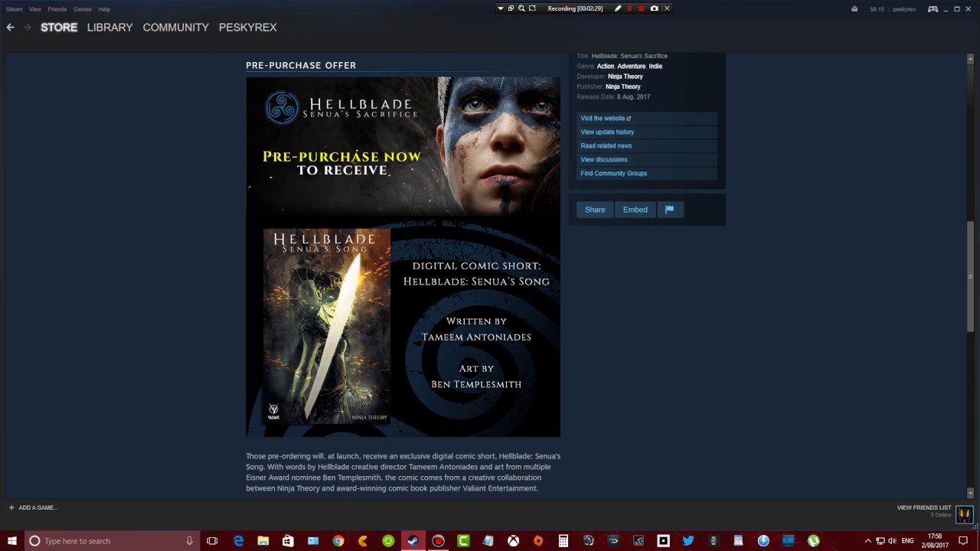Click the recorder magnifier zoom icon
Image resolution: width=980 pixels, height=551 pixels.
point(521,8)
